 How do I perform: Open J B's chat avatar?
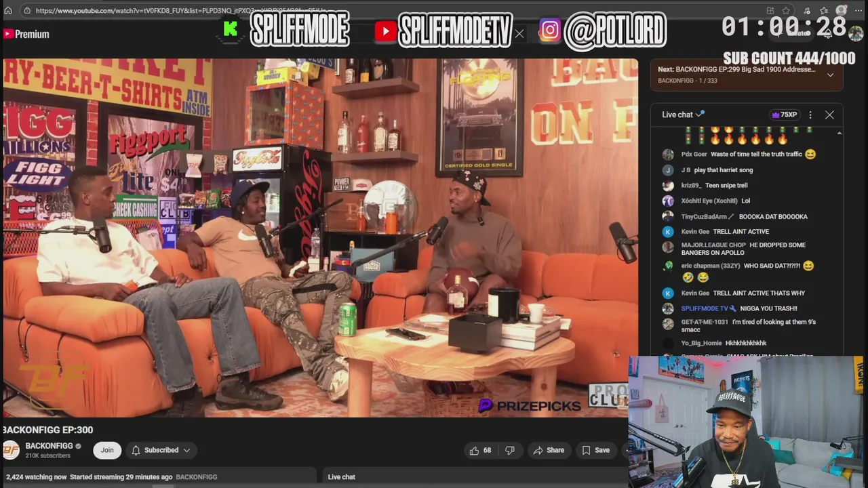click(668, 170)
